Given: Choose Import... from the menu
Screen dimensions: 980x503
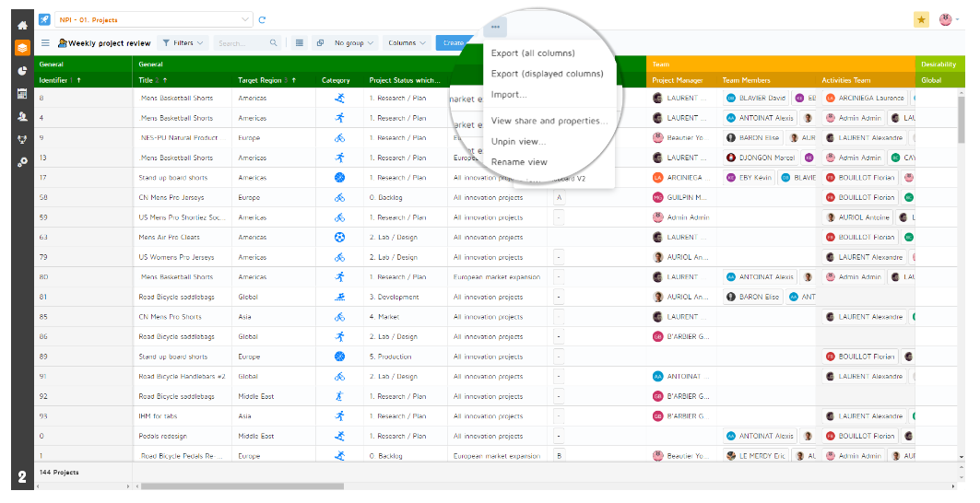Looking at the screenshot, I should click(509, 94).
